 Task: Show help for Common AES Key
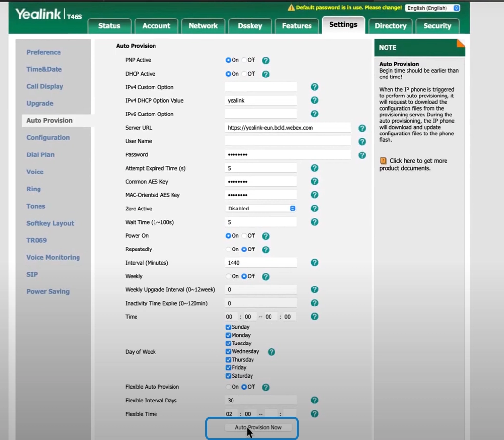click(315, 181)
